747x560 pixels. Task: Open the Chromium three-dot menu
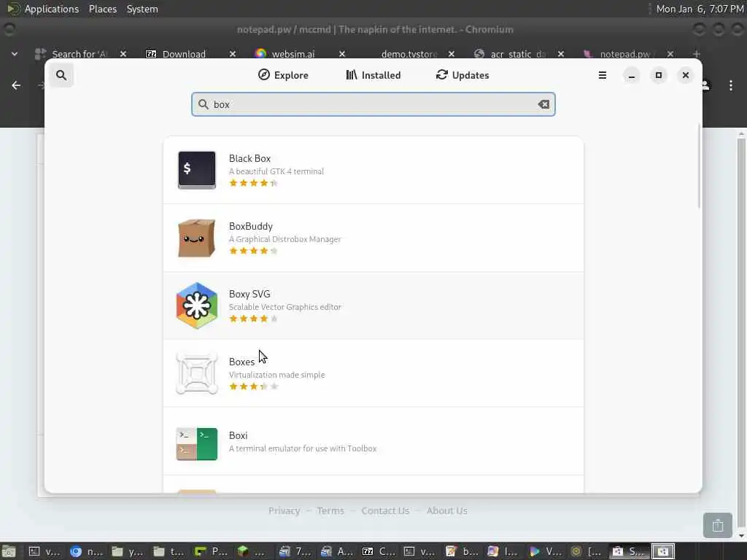pos(731,85)
